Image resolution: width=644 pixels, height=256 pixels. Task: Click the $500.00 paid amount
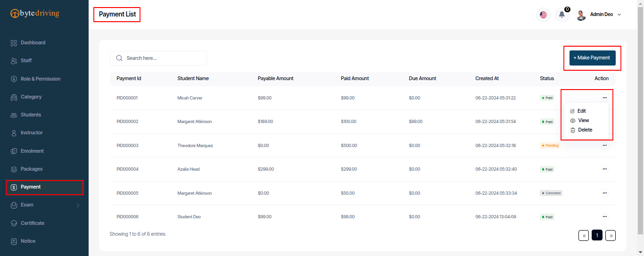(349, 146)
